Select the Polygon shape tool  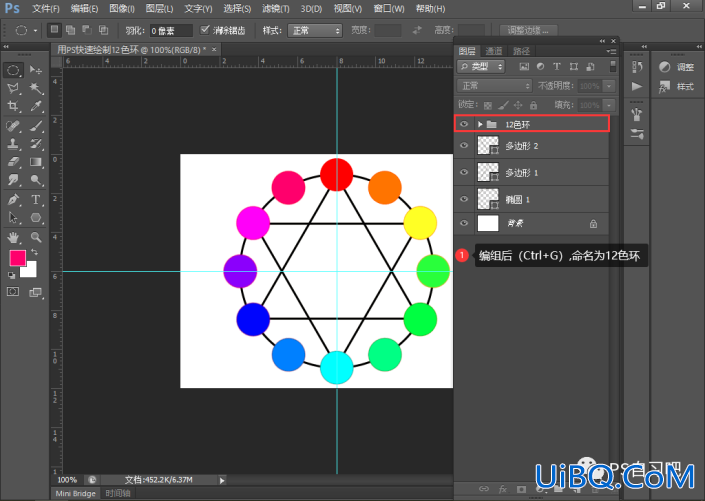tap(36, 218)
